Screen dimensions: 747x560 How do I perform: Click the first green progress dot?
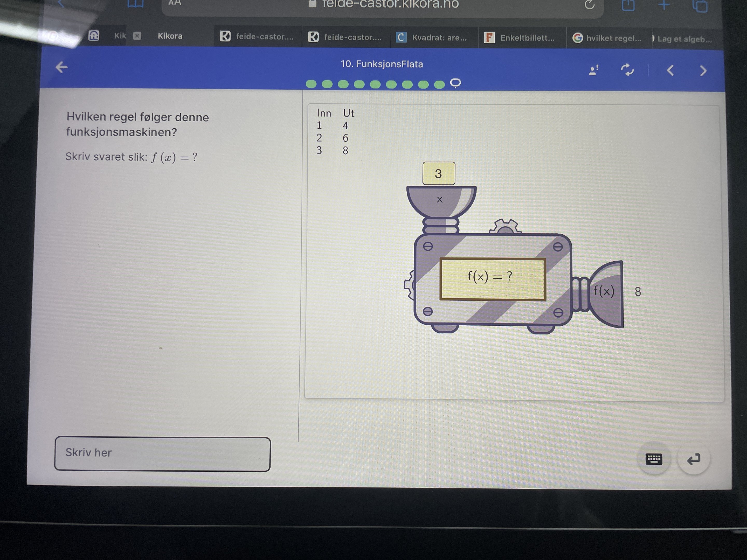[311, 84]
